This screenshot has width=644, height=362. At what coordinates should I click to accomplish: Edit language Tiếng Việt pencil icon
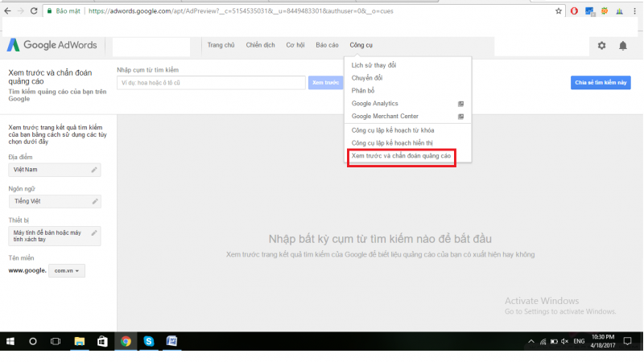(95, 201)
